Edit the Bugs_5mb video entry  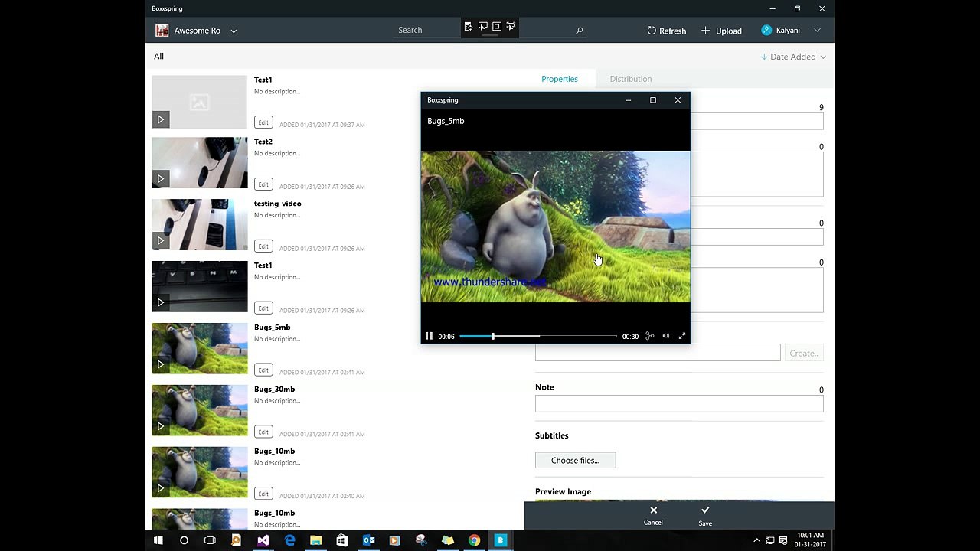coord(263,370)
